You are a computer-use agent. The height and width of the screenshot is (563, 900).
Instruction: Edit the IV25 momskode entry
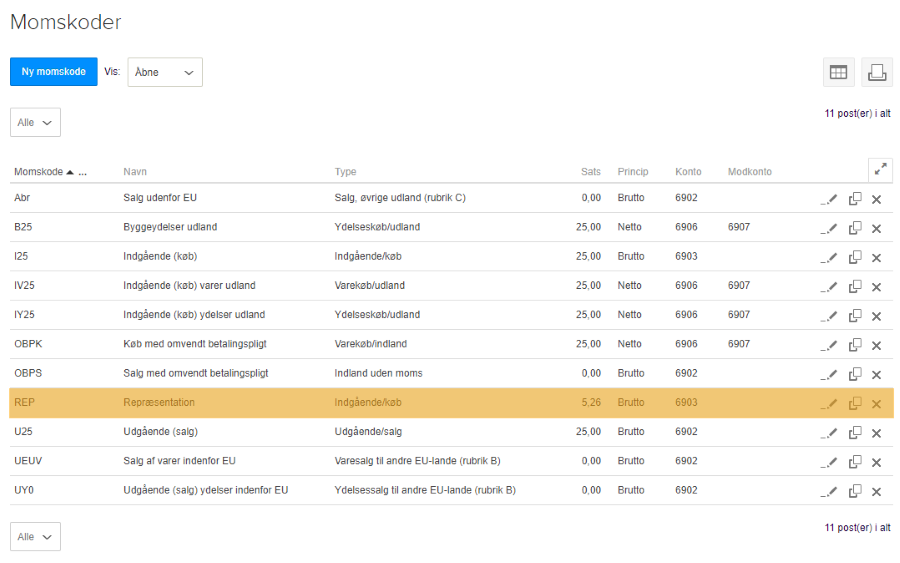coord(829,287)
